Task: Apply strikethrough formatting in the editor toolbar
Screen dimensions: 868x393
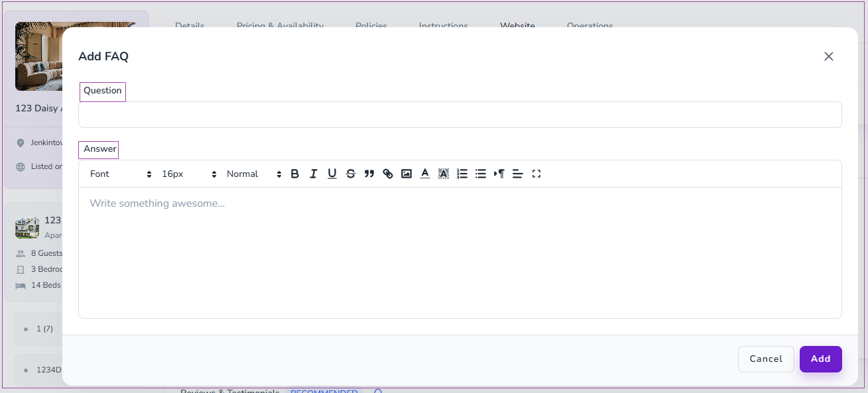Action: coord(351,174)
